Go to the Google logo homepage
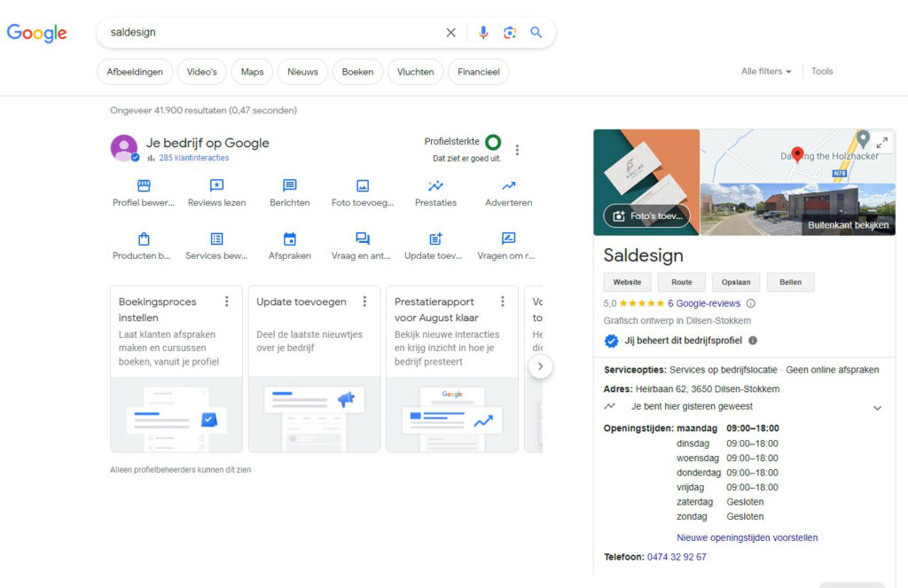Screen dimensions: 908x588 pos(37,33)
